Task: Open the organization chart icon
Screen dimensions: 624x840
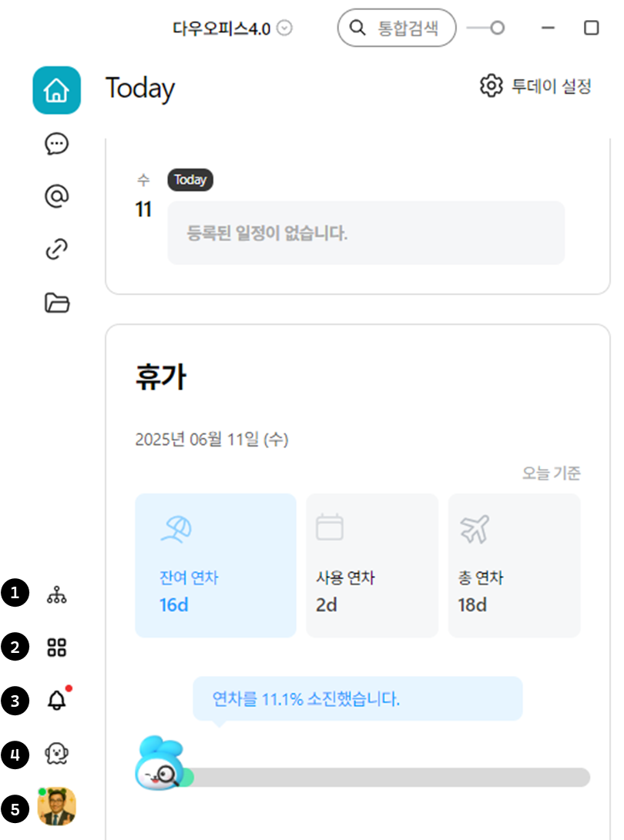Action: [x=57, y=595]
